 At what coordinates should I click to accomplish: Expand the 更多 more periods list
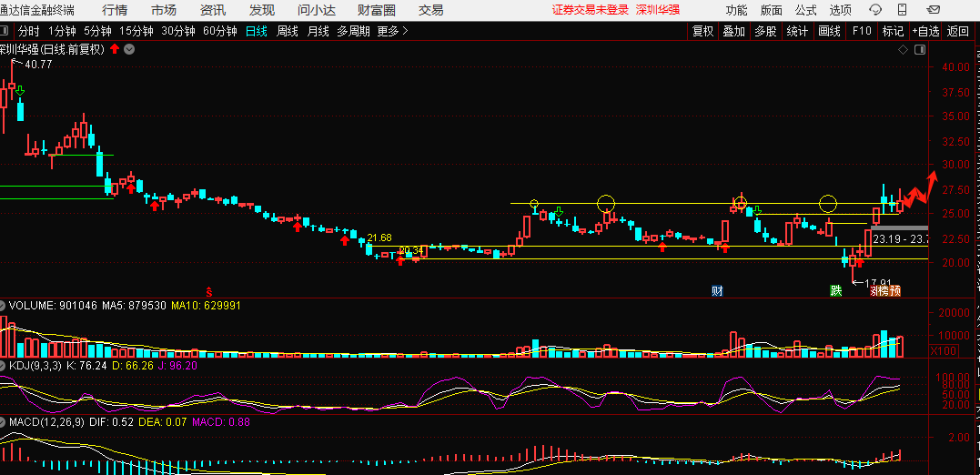pyautogui.click(x=393, y=31)
